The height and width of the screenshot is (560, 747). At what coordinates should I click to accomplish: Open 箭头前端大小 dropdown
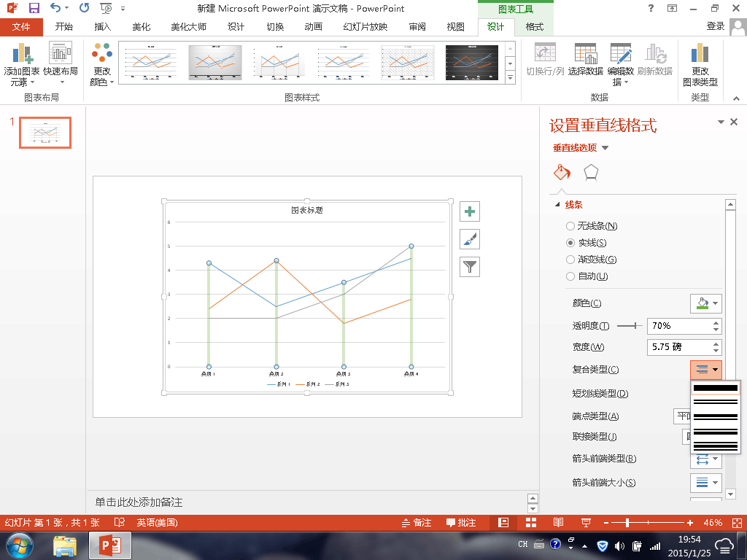pos(706,483)
